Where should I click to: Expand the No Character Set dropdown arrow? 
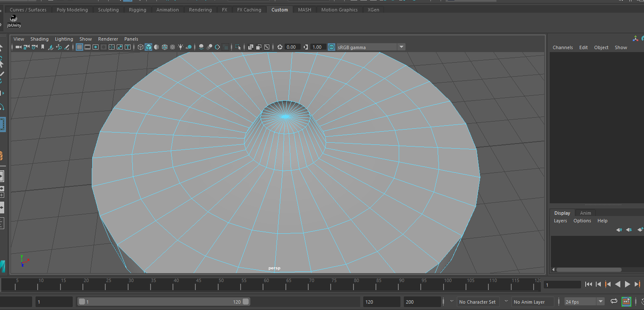tap(452, 302)
